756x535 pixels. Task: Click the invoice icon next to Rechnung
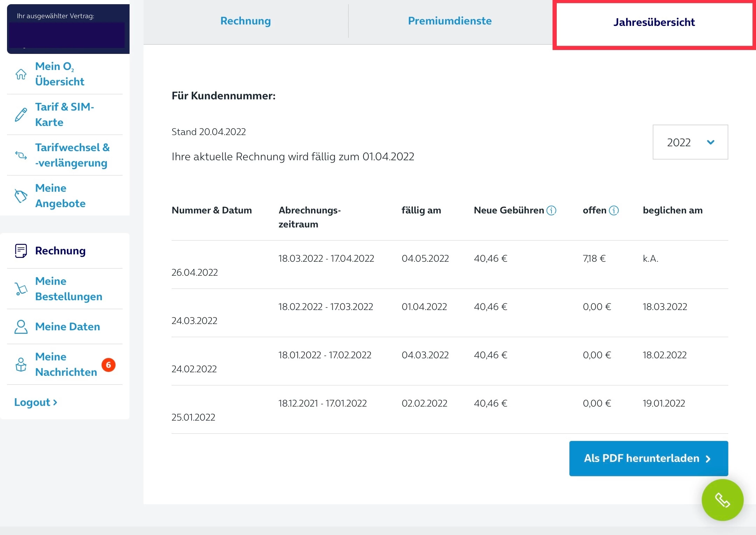[x=21, y=251]
